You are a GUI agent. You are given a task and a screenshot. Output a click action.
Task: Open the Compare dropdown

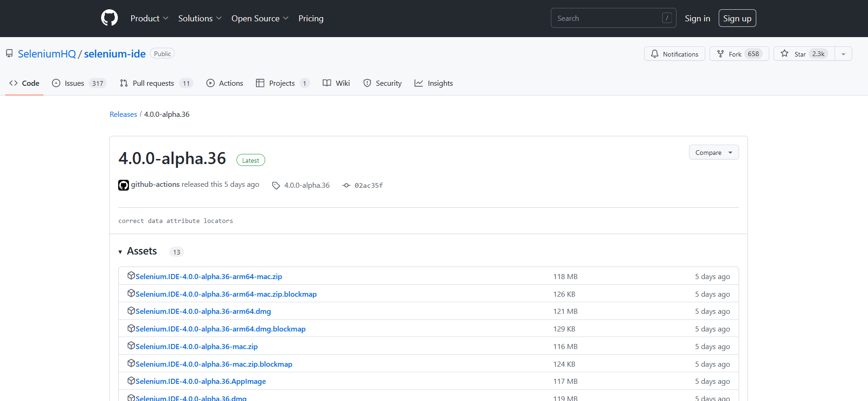(x=713, y=153)
